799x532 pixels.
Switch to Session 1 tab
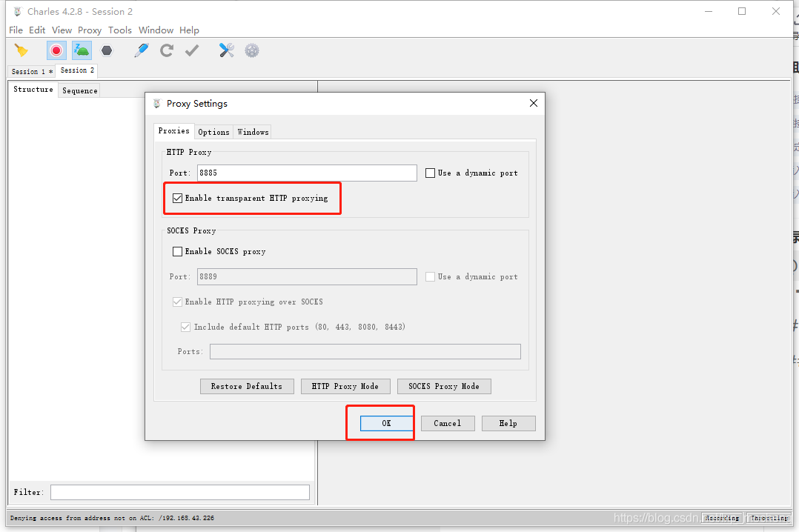(32, 71)
